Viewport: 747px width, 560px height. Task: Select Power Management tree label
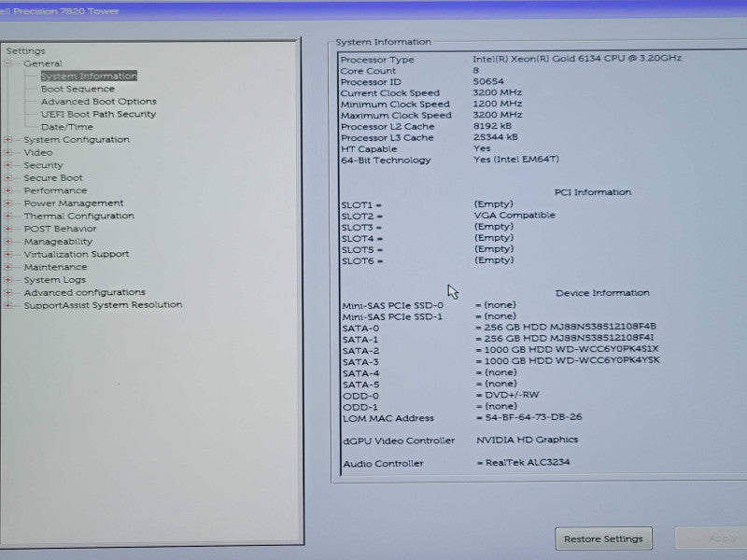pos(74,203)
